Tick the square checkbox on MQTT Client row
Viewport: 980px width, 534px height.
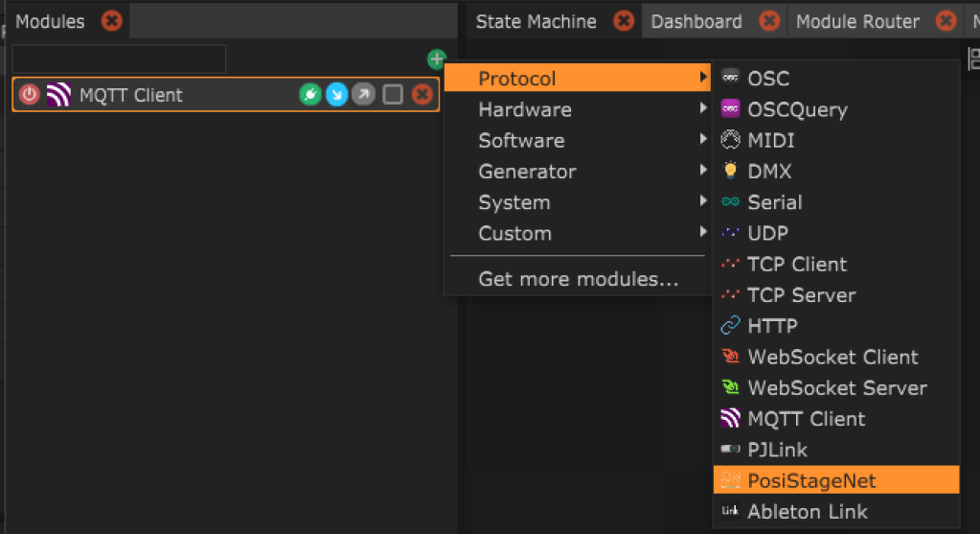tap(393, 95)
